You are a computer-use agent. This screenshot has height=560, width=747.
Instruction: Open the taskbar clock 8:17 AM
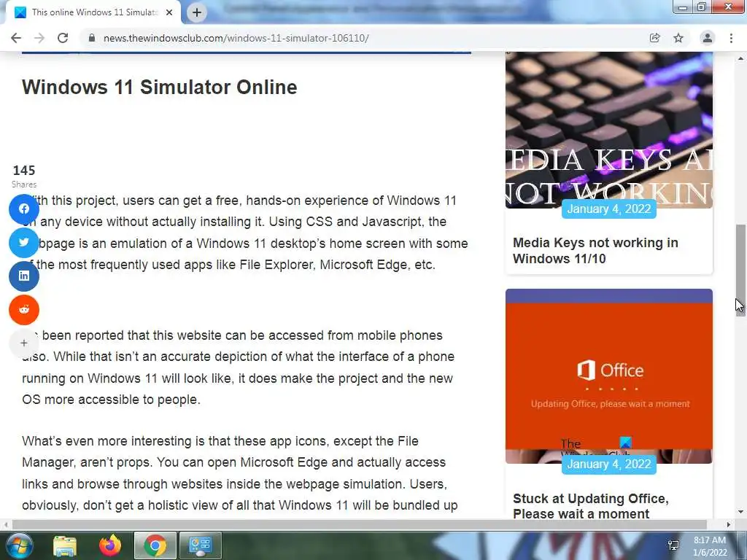tap(710, 546)
